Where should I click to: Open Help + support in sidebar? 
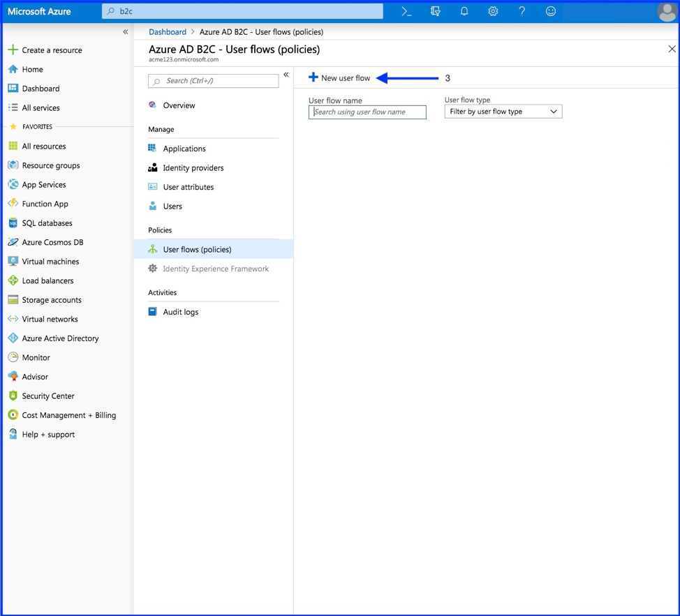coord(48,434)
